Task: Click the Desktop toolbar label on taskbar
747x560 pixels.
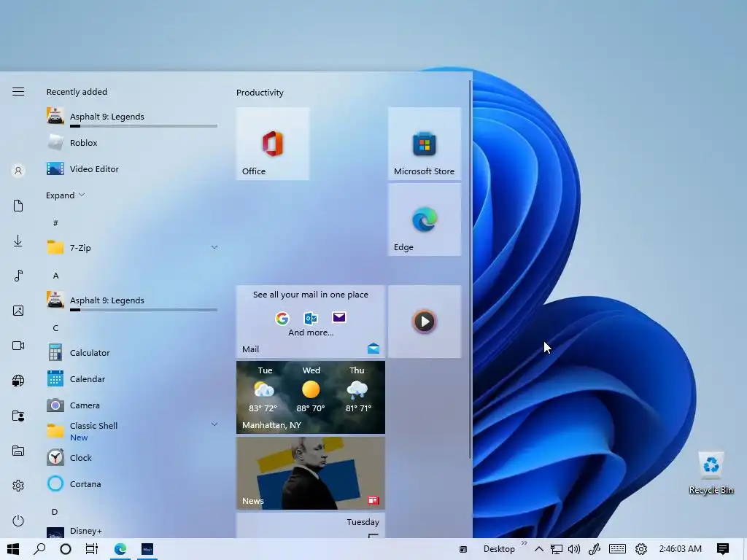Action: (x=499, y=549)
